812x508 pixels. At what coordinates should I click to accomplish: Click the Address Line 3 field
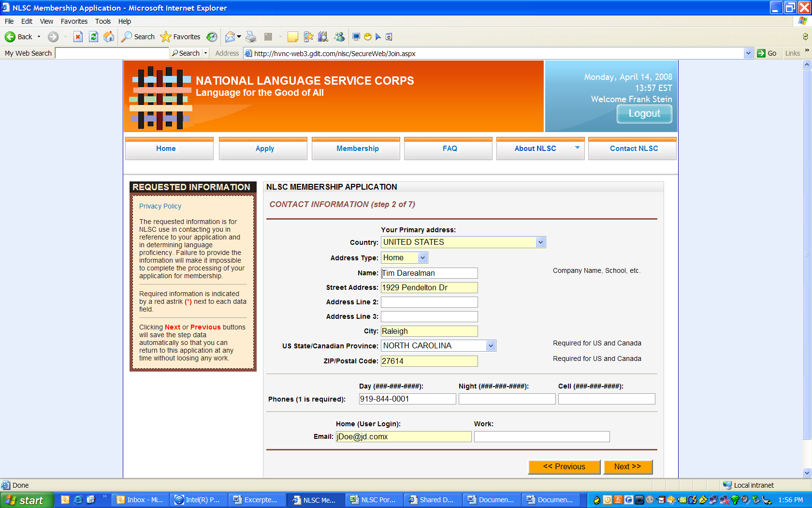click(x=429, y=317)
